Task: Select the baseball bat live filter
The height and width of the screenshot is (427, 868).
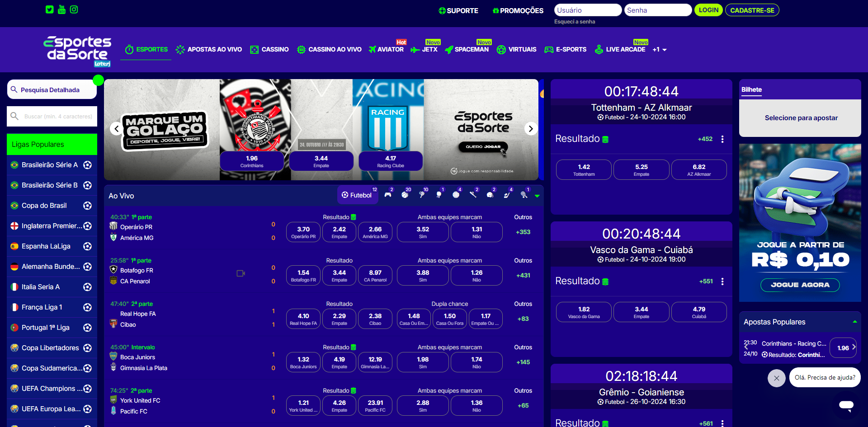Action: (x=473, y=195)
